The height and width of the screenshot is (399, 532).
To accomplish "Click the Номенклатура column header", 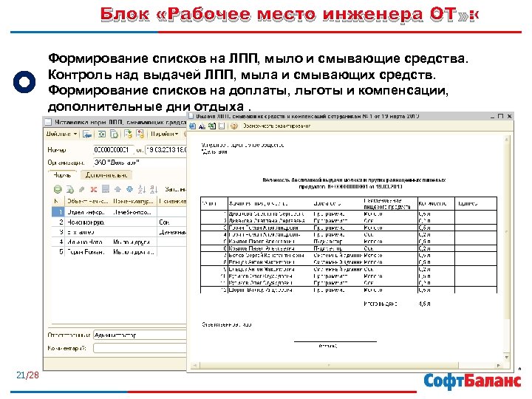I will tap(133, 201).
